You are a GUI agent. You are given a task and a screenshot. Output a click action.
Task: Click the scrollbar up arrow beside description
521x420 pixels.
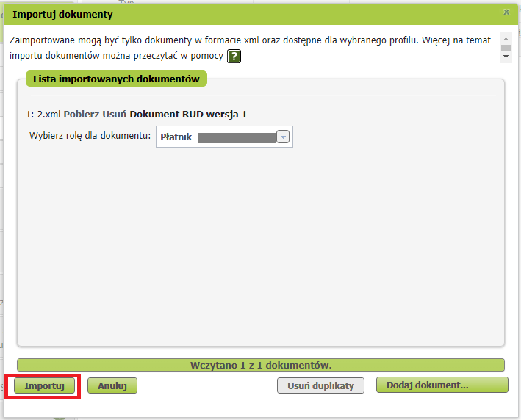(506, 38)
